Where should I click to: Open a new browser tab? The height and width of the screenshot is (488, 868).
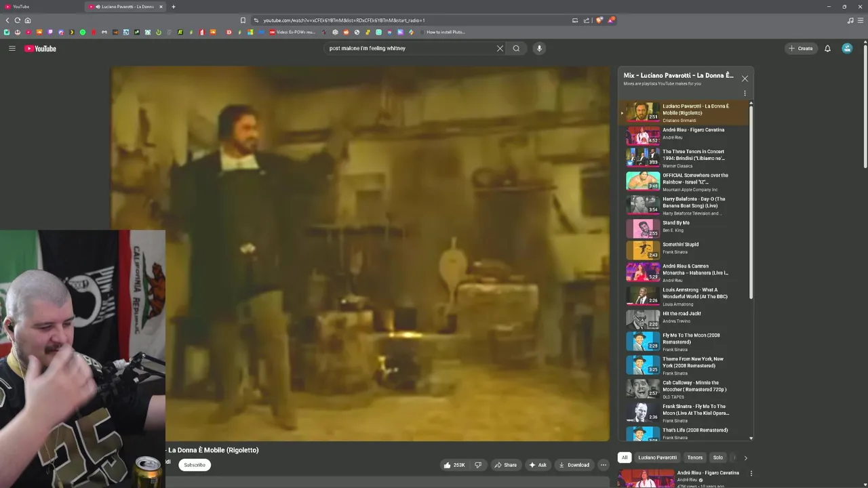[x=173, y=7]
